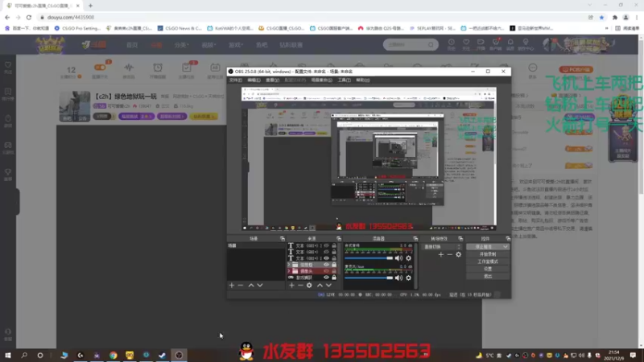Open the Douyu video dropdown in the nav bar
The image size is (644, 362).
208,45
